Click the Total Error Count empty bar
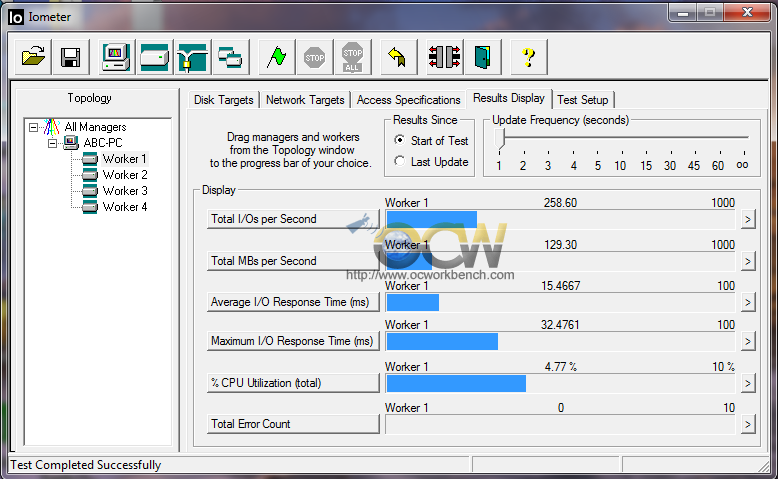This screenshot has height=479, width=778. (x=560, y=424)
